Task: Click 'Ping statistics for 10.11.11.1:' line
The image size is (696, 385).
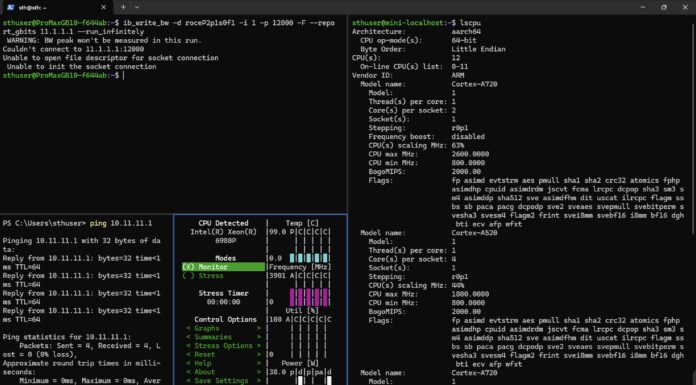Action: (67, 337)
